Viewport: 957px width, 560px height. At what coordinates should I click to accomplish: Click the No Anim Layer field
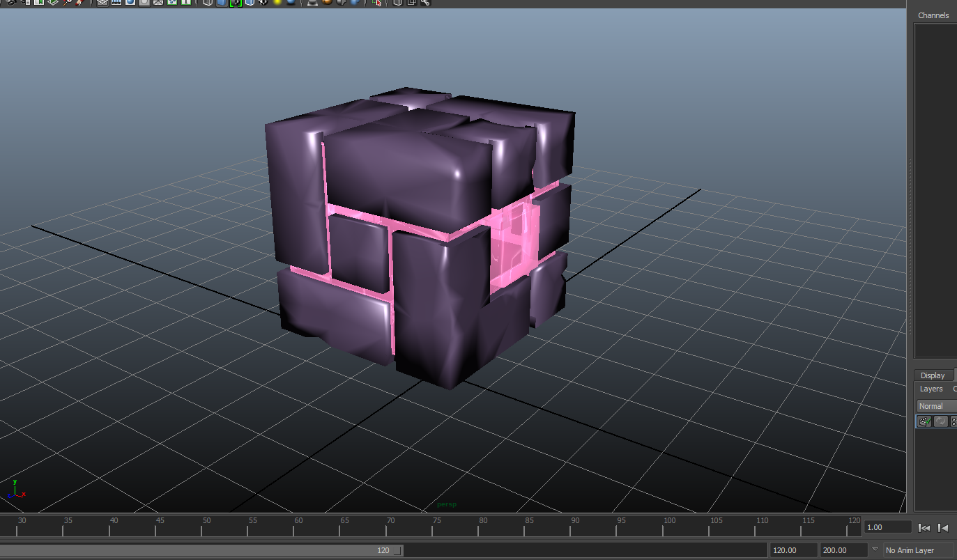(919, 550)
